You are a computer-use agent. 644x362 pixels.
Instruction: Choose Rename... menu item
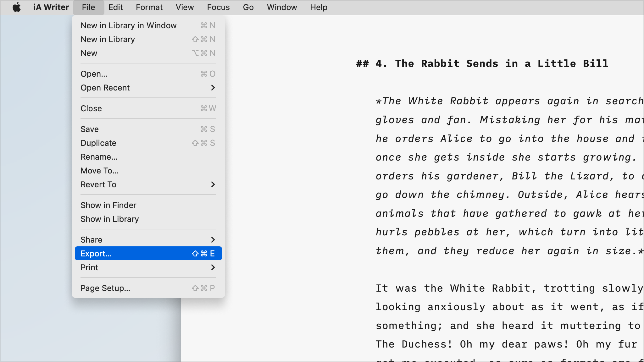pos(148,157)
